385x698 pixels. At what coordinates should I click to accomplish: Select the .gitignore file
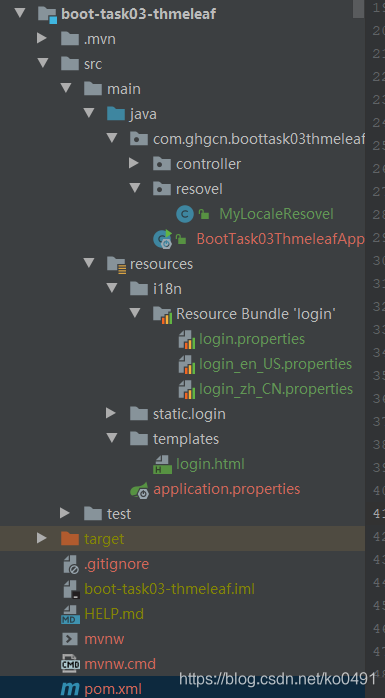click(117, 564)
